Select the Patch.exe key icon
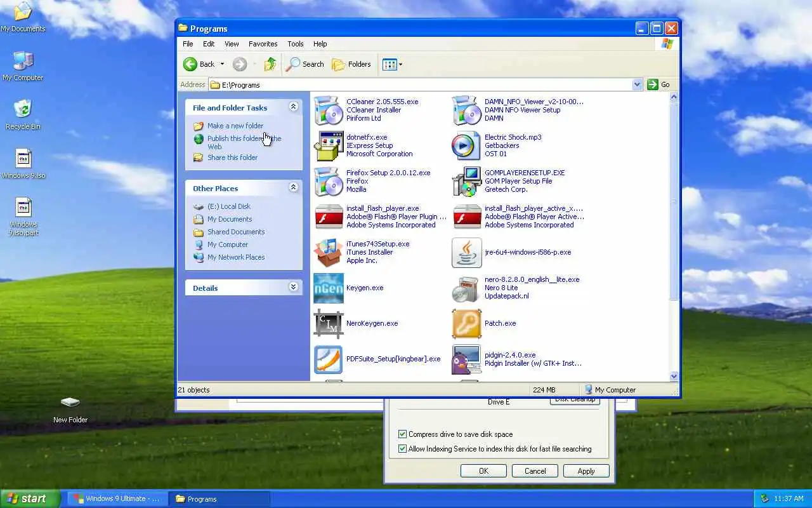Image resolution: width=812 pixels, height=508 pixels. [467, 323]
